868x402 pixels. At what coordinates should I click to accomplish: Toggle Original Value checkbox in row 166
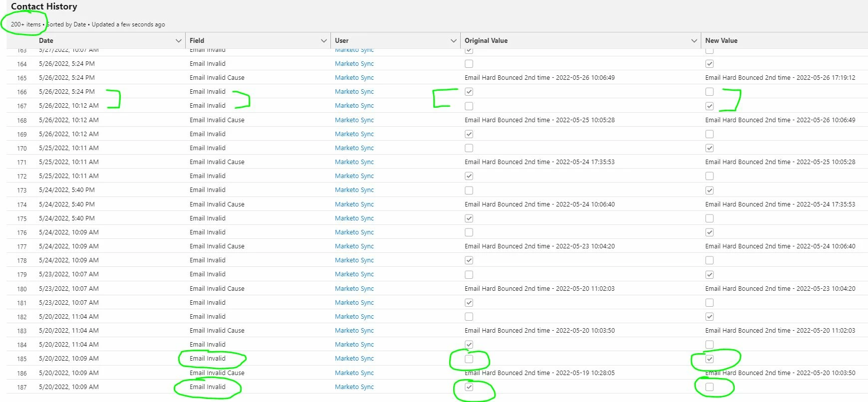click(x=469, y=92)
